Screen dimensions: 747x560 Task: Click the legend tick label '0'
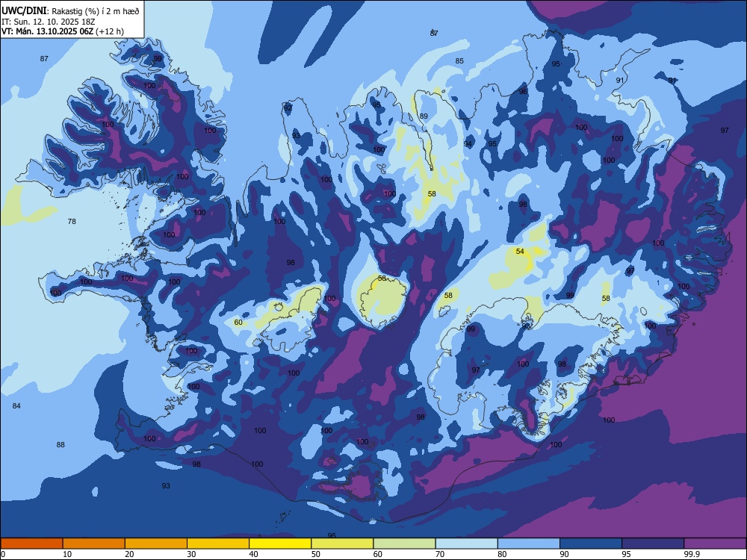pos(3,554)
